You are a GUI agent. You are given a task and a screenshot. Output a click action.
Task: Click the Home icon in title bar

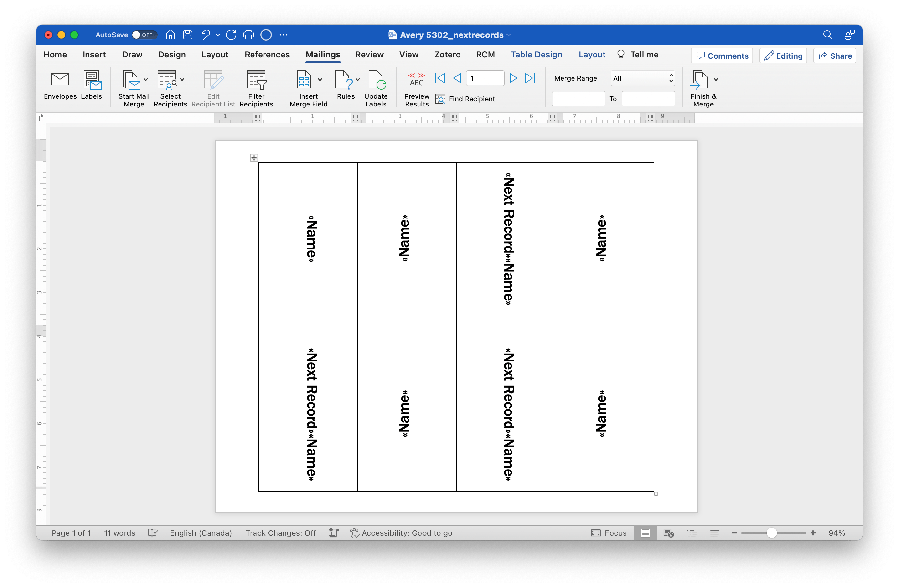(170, 35)
